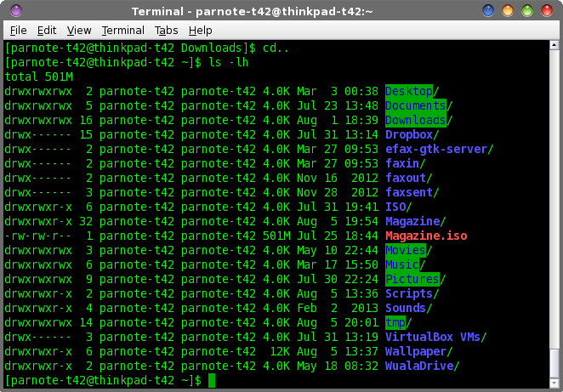Image resolution: width=563 pixels, height=392 pixels.
Task: Click the green title bar button
Action: (526, 10)
